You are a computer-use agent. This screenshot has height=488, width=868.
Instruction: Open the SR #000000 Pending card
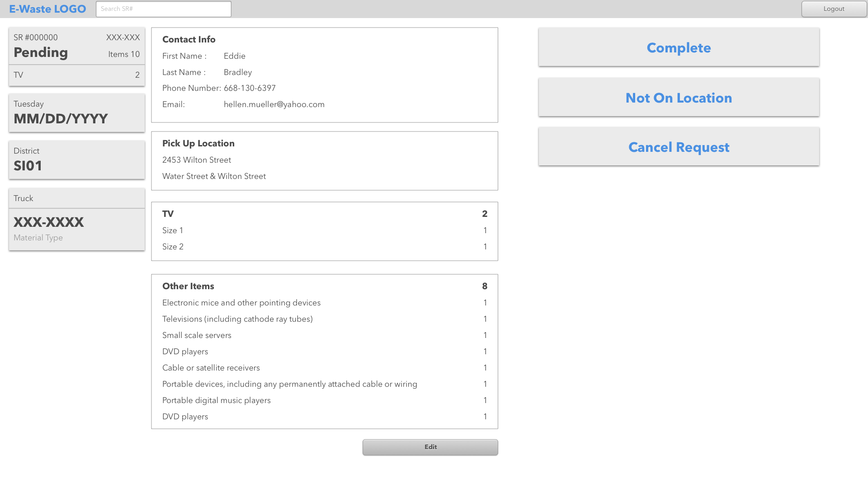[x=76, y=46]
